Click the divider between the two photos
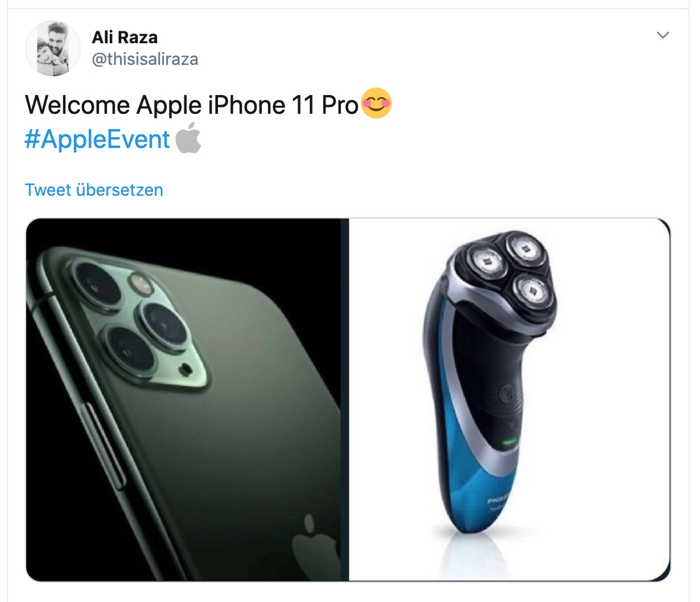Screen dimensions: 700x602 pyautogui.click(x=345, y=400)
